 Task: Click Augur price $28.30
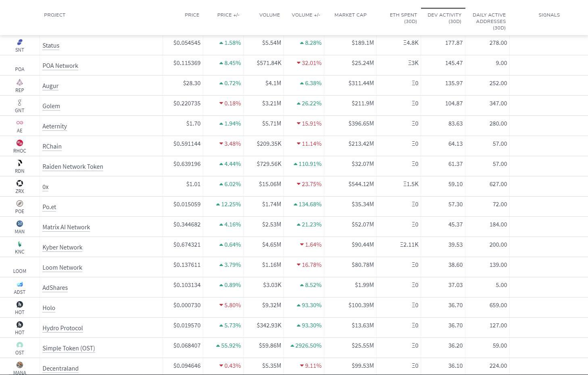(192, 83)
